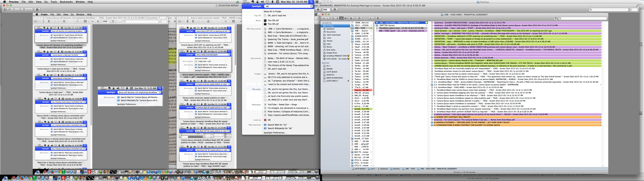Viewport: 644px width, 181px height.
Task: Open Notification Center in the menu bar
Action: (x=317, y=2)
